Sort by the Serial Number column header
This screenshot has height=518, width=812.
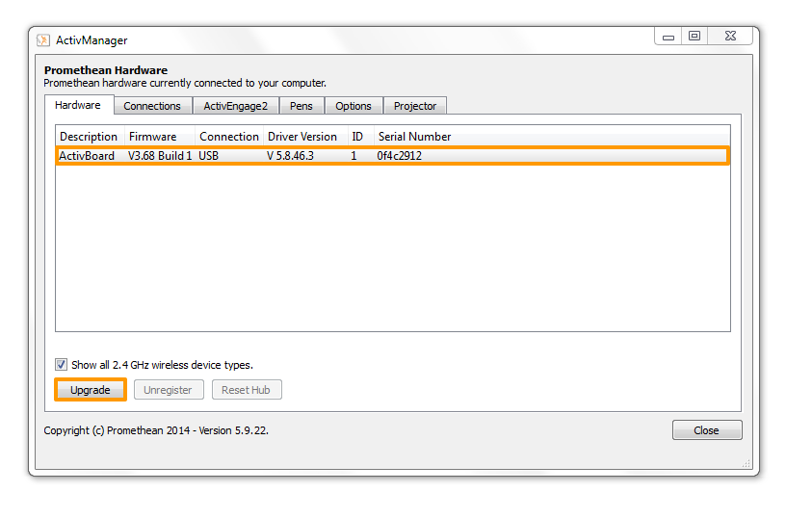pyautogui.click(x=414, y=137)
